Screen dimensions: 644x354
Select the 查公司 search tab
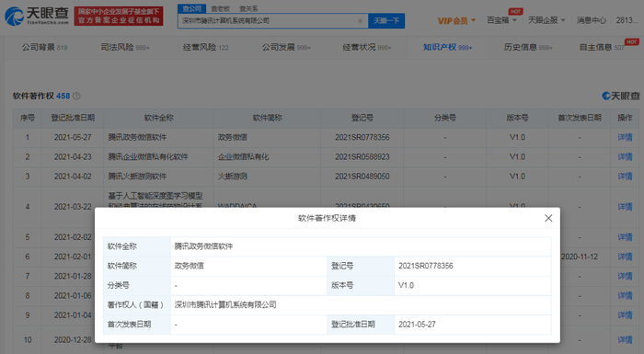pos(191,8)
